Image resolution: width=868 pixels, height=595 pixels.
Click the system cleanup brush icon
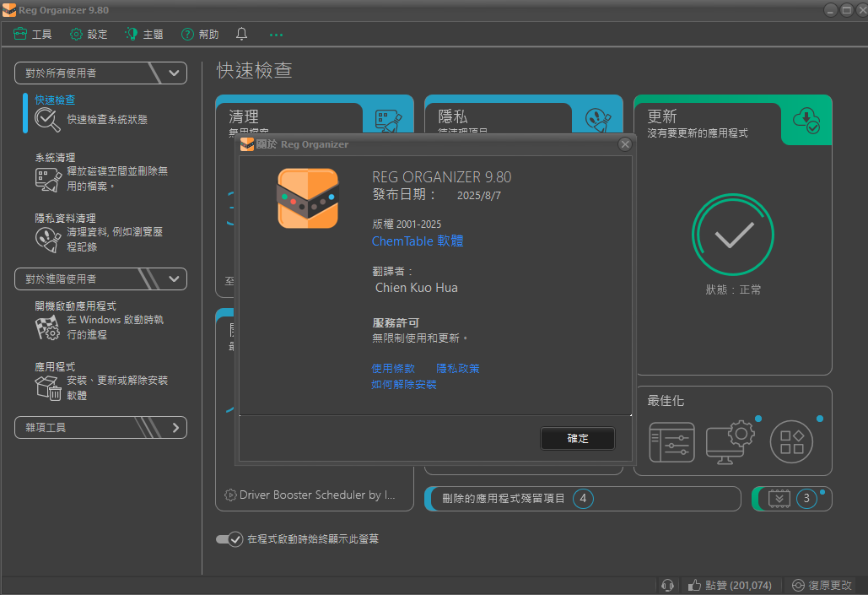(x=48, y=180)
